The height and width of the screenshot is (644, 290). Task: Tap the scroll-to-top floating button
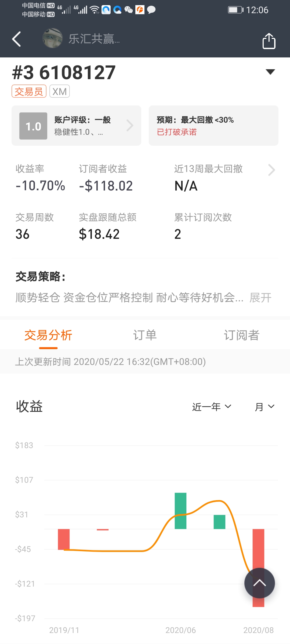coord(259,583)
